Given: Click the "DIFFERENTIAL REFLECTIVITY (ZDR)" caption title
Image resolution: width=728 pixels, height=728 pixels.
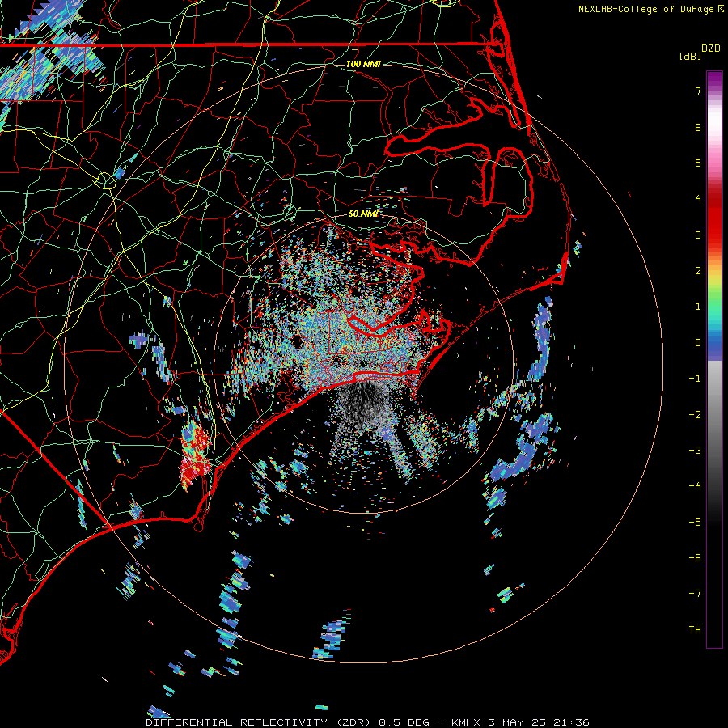Looking at the screenshot, I should 258,722.
